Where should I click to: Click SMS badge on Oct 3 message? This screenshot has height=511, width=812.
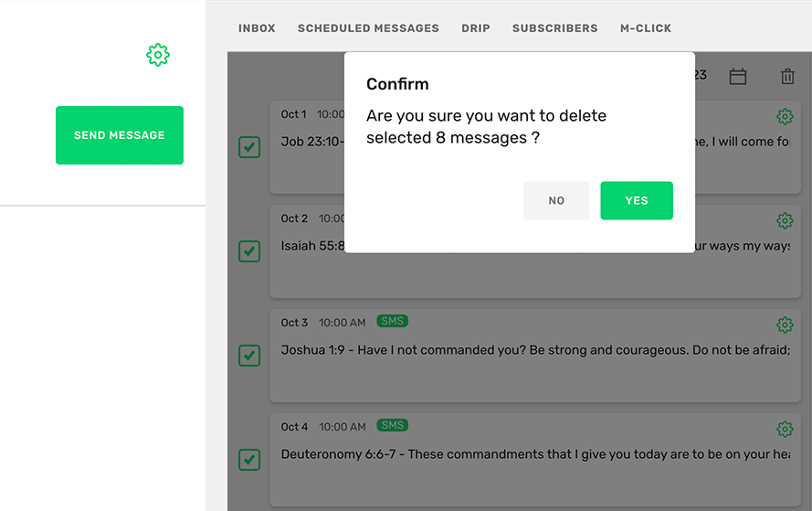point(393,322)
